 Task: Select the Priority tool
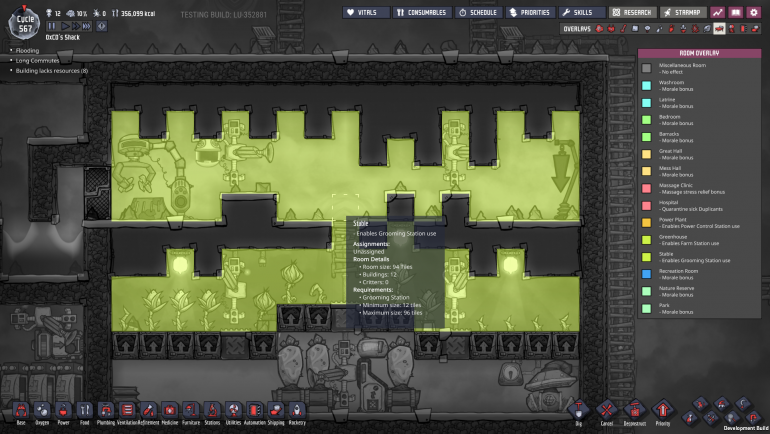662,410
